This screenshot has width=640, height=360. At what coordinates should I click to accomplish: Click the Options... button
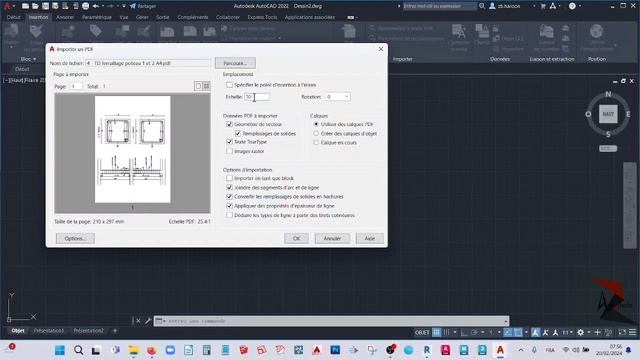[x=75, y=238]
